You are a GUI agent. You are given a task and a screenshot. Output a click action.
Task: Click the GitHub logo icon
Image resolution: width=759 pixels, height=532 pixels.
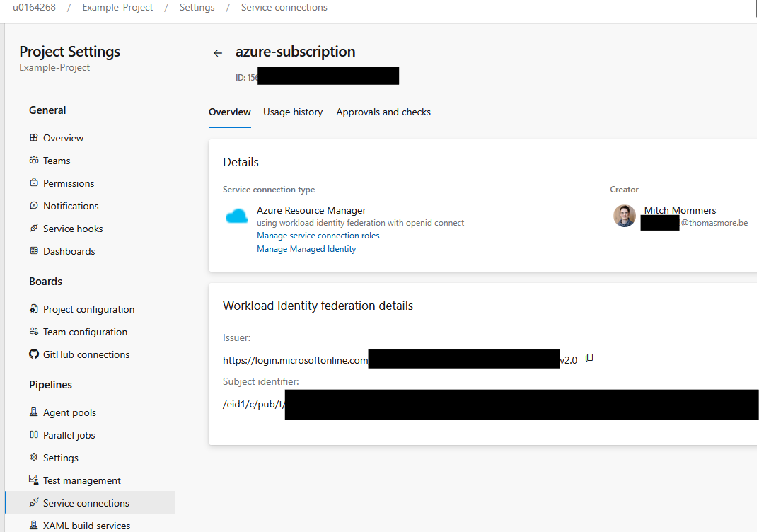coord(33,354)
